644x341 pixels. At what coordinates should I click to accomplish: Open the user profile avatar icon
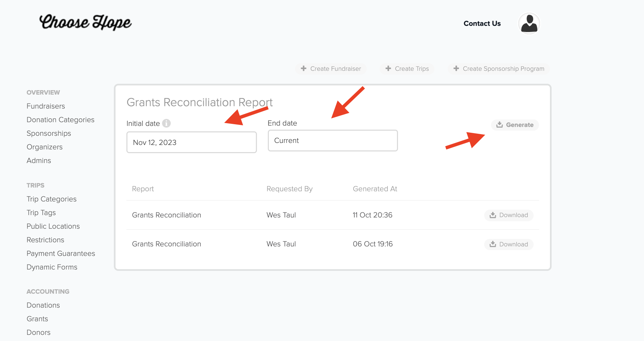[529, 23]
